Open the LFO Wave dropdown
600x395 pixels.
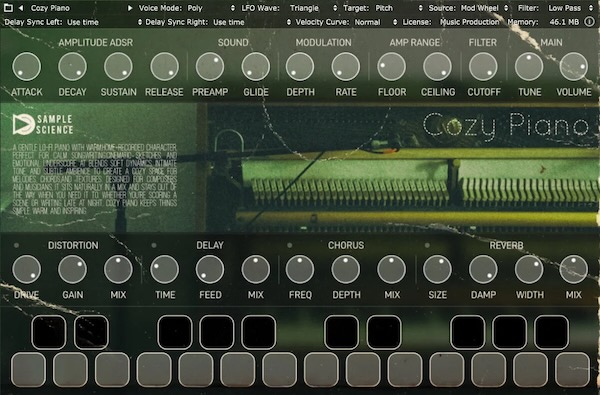[314, 8]
